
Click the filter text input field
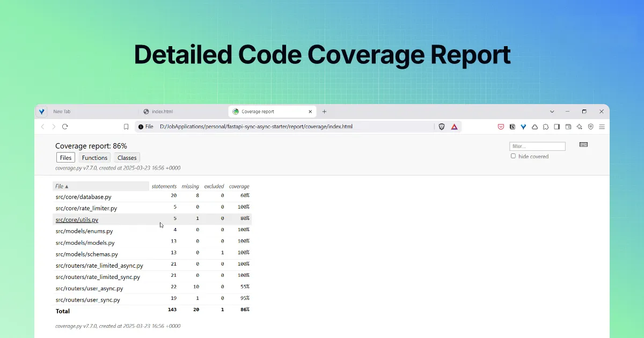click(537, 146)
